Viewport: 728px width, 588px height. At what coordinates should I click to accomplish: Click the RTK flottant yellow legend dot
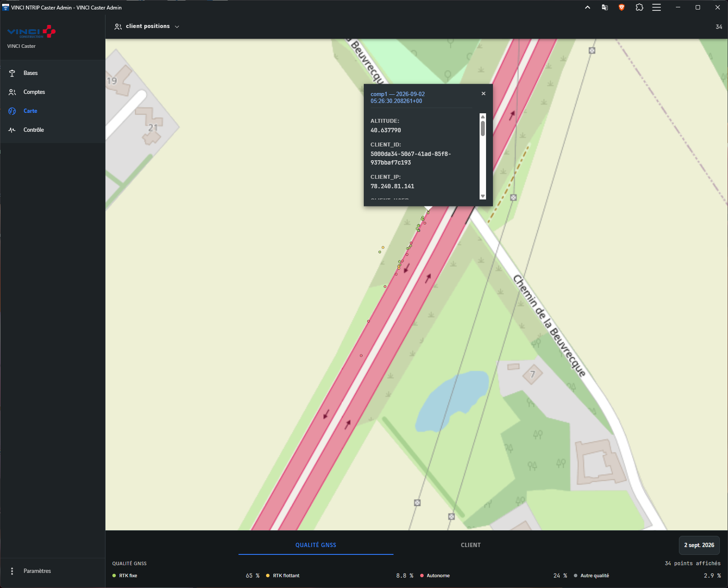[268, 576]
